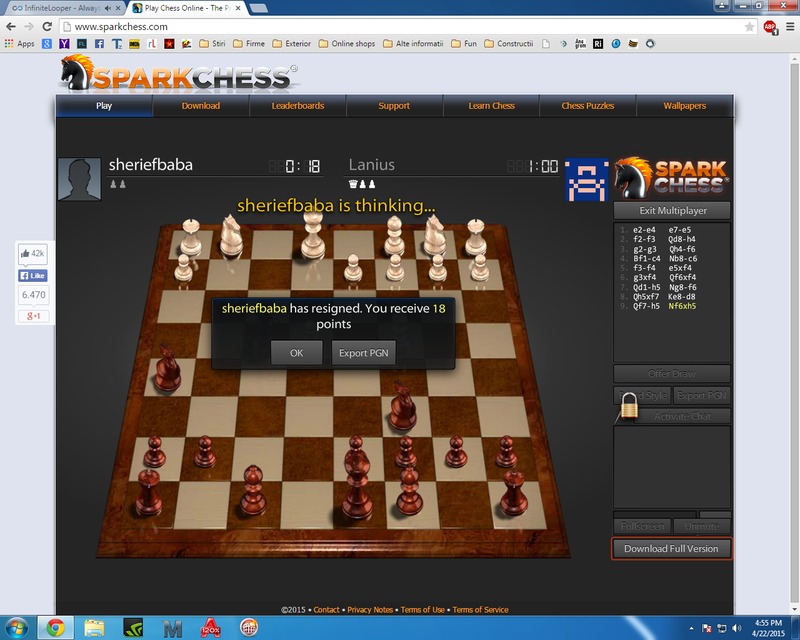Open the Chrome hamburger menu
Image resolution: width=800 pixels, height=640 pixels.
790,27
